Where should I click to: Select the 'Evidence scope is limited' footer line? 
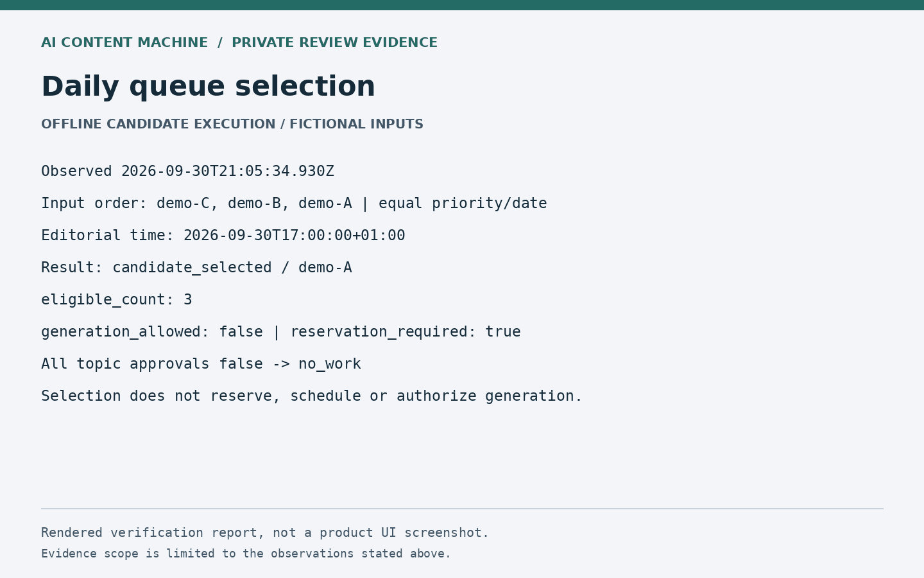246,554
